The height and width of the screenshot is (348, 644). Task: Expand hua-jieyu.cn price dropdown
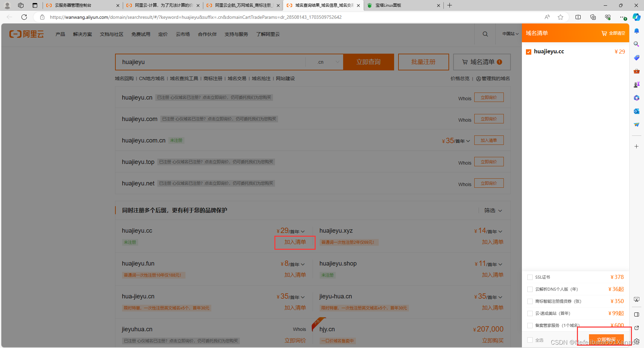pos(303,297)
